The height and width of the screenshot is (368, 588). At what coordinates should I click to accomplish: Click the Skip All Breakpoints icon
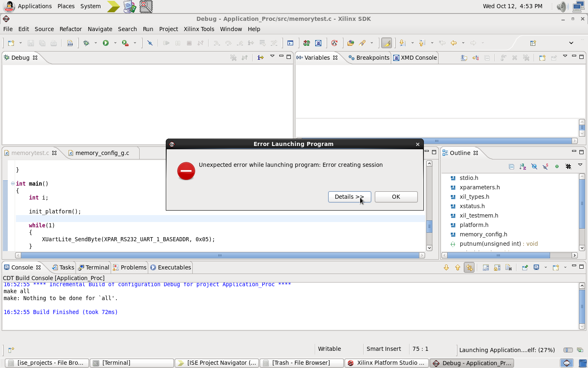[150, 43]
